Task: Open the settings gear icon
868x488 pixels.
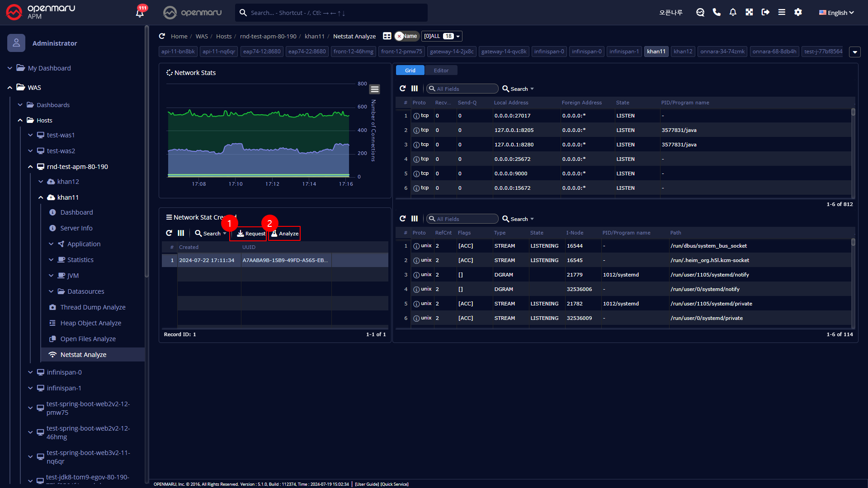Action: pyautogui.click(x=798, y=12)
